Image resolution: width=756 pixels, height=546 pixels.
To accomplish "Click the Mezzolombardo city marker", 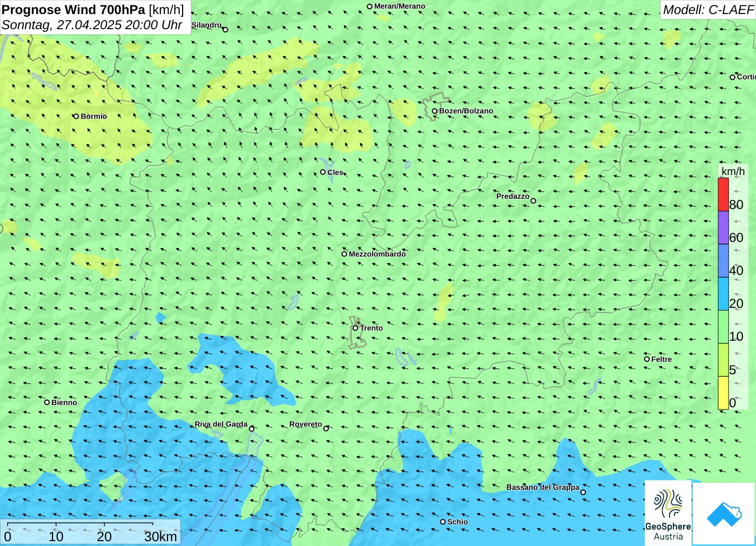I will pyautogui.click(x=344, y=254).
